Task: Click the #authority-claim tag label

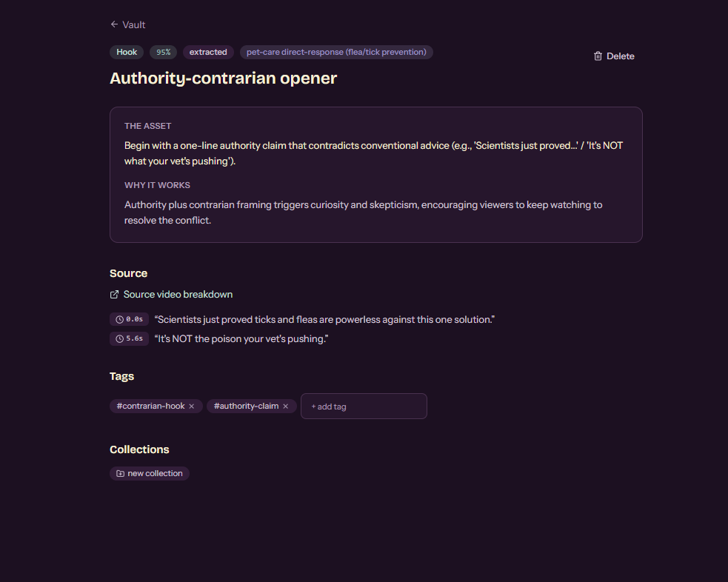Action: coord(246,406)
